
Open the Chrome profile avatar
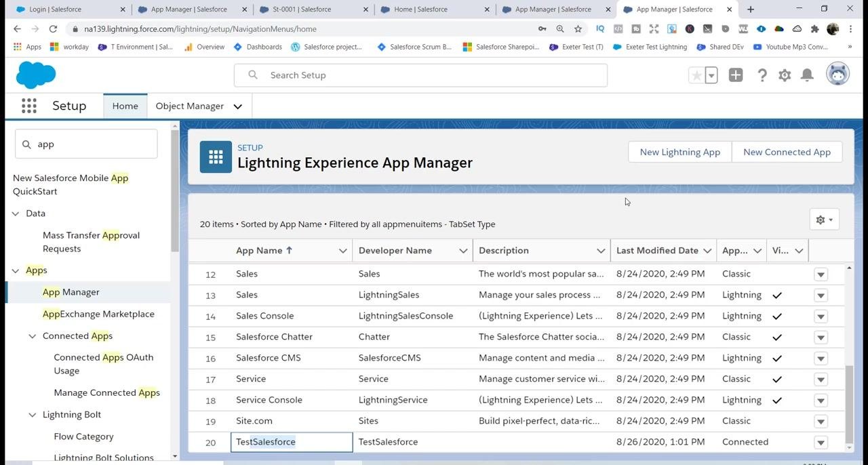click(833, 29)
